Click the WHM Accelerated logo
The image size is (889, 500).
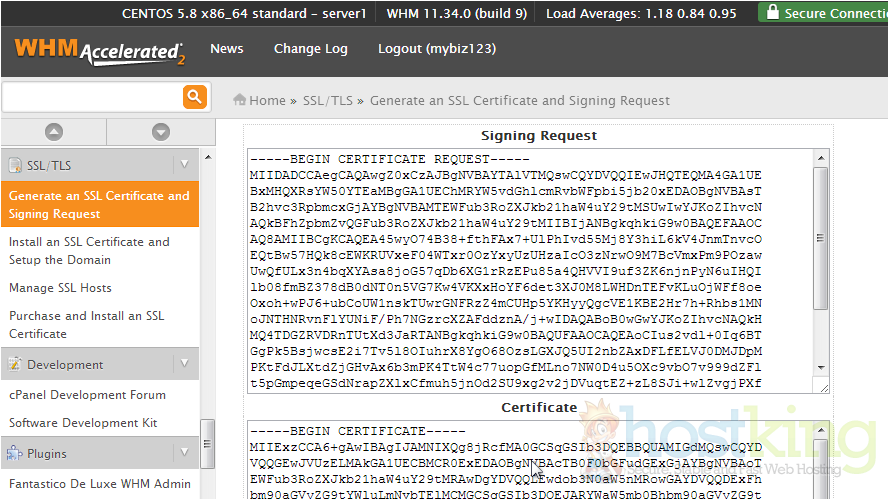pos(100,50)
